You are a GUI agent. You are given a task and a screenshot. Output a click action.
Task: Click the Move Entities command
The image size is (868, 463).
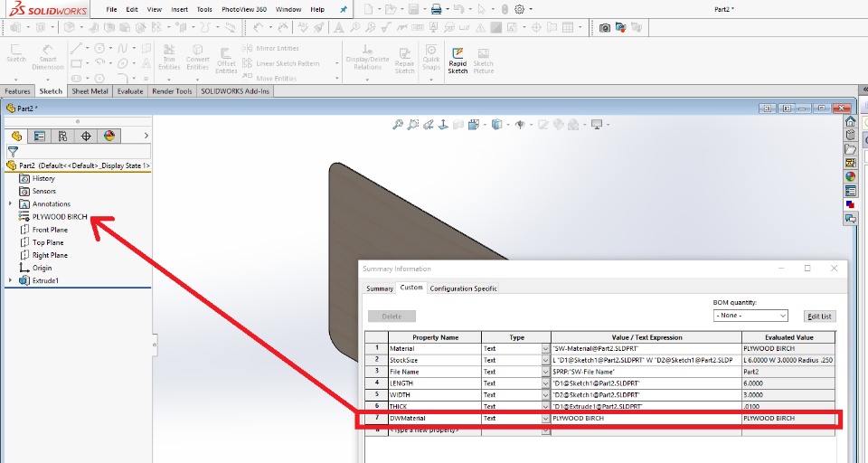pos(270,78)
